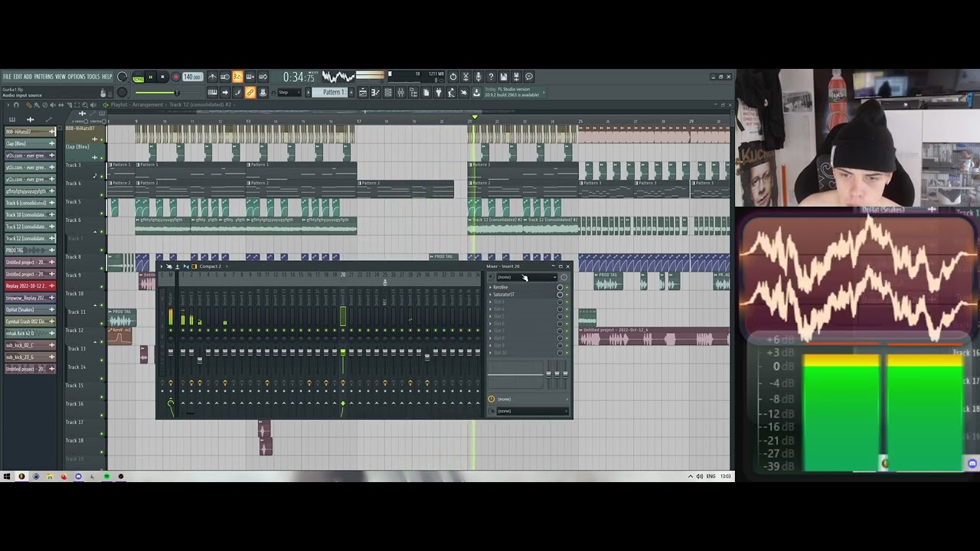Open the EDIT menu
The image size is (980, 551).
click(18, 77)
